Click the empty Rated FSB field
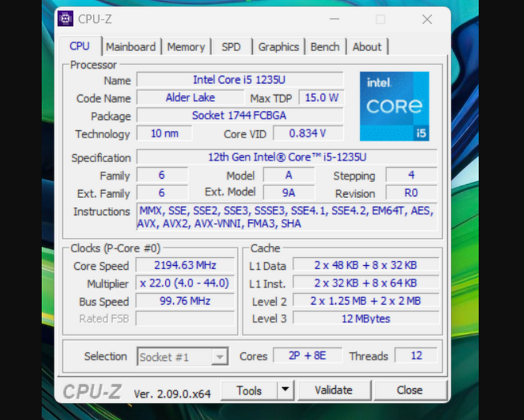The width and height of the screenshot is (524, 420). pos(185,318)
